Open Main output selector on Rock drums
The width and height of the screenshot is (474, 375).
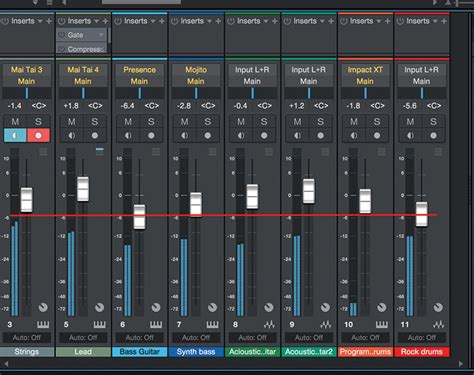[421, 81]
